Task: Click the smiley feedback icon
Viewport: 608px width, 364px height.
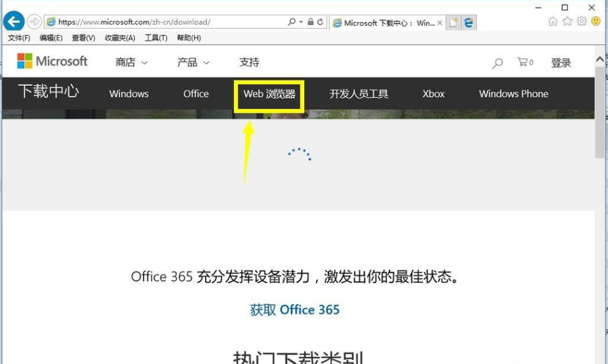Action: click(596, 21)
